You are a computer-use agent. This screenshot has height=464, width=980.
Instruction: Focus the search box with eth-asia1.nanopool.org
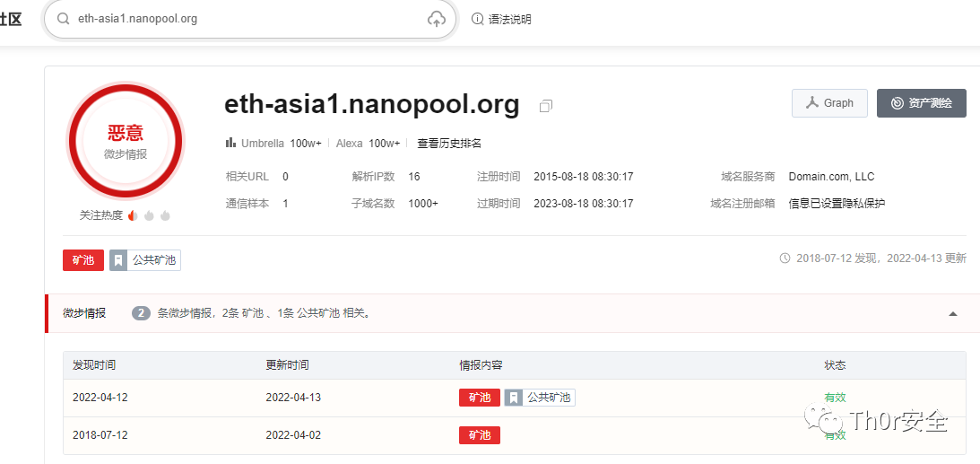(x=250, y=19)
